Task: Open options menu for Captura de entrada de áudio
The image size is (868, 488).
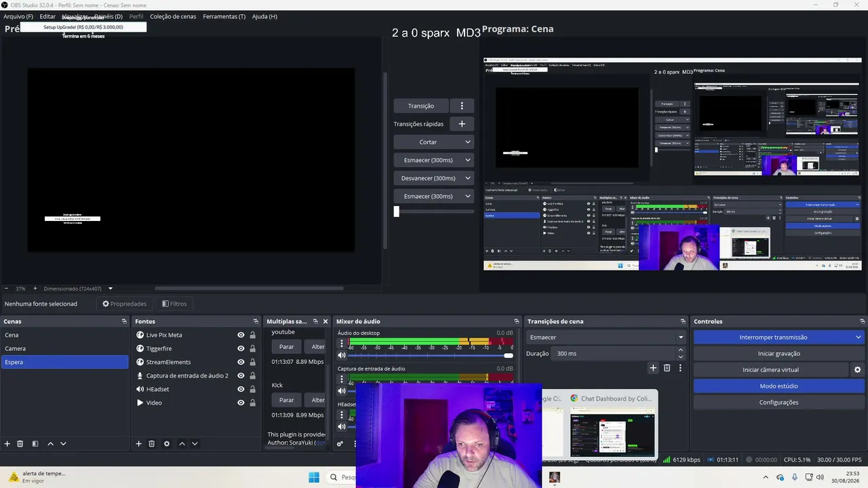Action: point(342,380)
